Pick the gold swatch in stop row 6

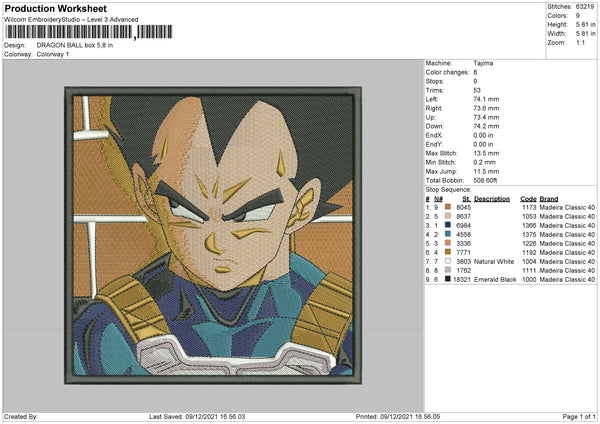point(448,252)
